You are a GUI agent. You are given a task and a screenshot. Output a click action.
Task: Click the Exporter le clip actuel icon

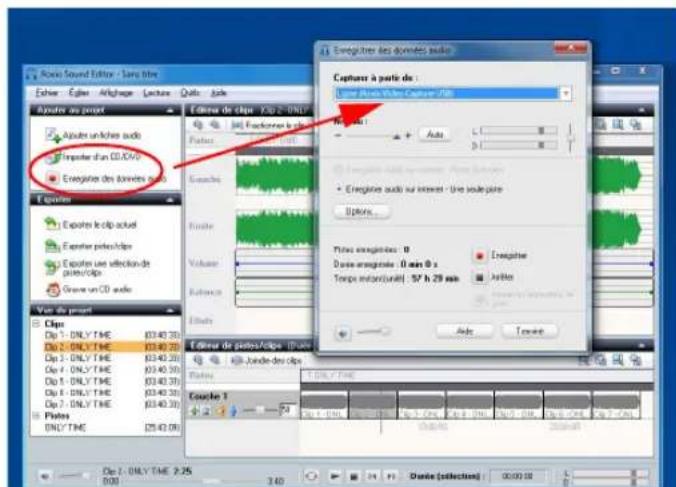[x=53, y=225]
